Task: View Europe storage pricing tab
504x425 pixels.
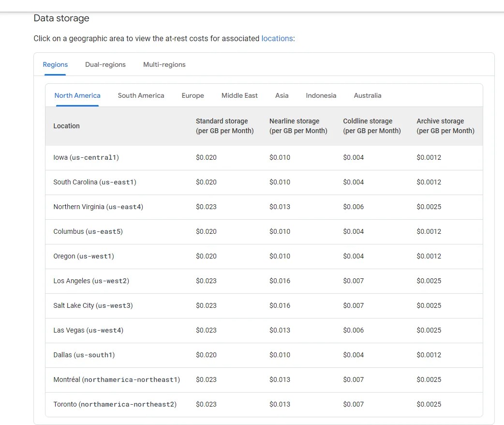Action: click(193, 95)
